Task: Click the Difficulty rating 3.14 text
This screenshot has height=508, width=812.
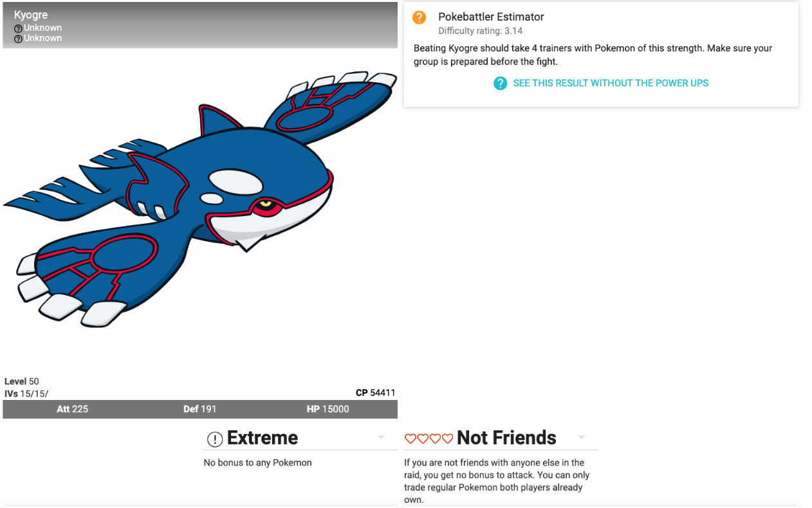Action: click(480, 31)
